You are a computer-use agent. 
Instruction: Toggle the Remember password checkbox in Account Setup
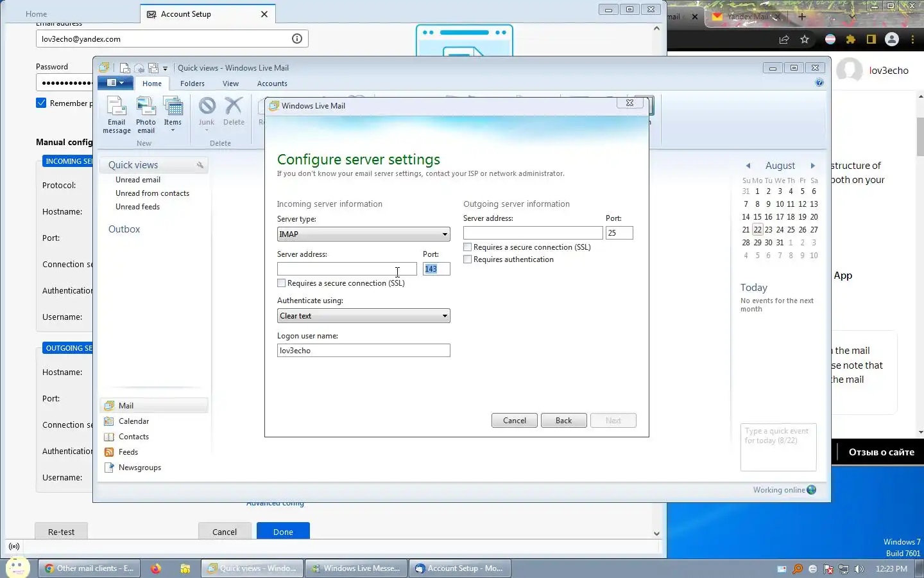pyautogui.click(x=41, y=103)
